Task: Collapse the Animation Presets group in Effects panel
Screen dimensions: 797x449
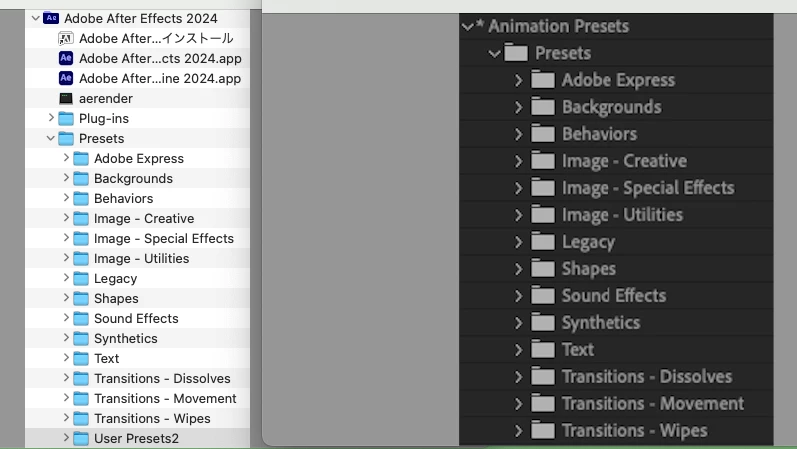Action: pos(467,26)
